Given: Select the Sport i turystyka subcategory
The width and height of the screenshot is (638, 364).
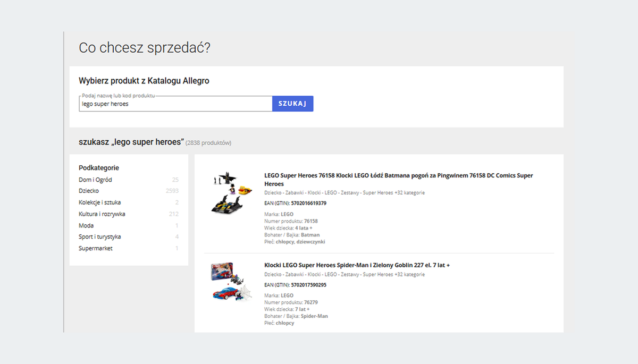Looking at the screenshot, I should 99,237.
